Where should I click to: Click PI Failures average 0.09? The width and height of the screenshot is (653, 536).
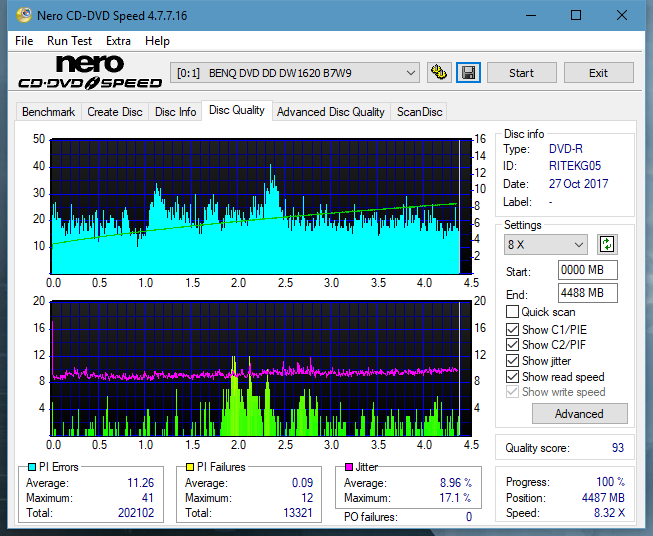[x=302, y=483]
